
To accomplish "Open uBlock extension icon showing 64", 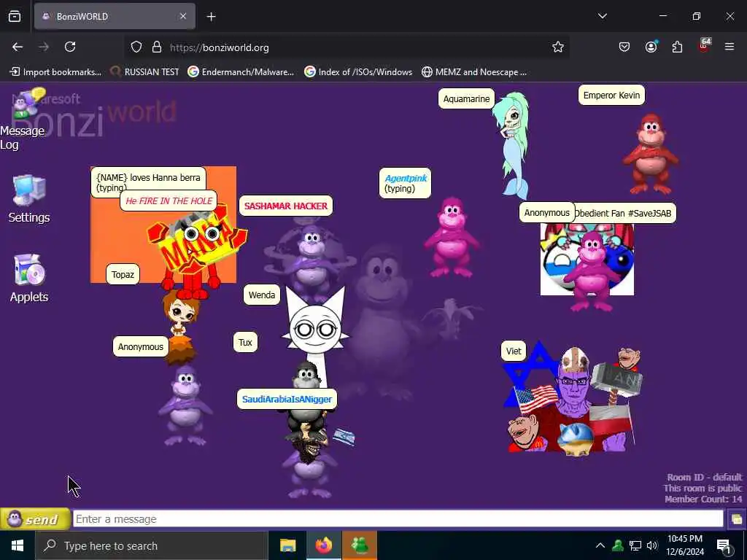I will coord(704,46).
